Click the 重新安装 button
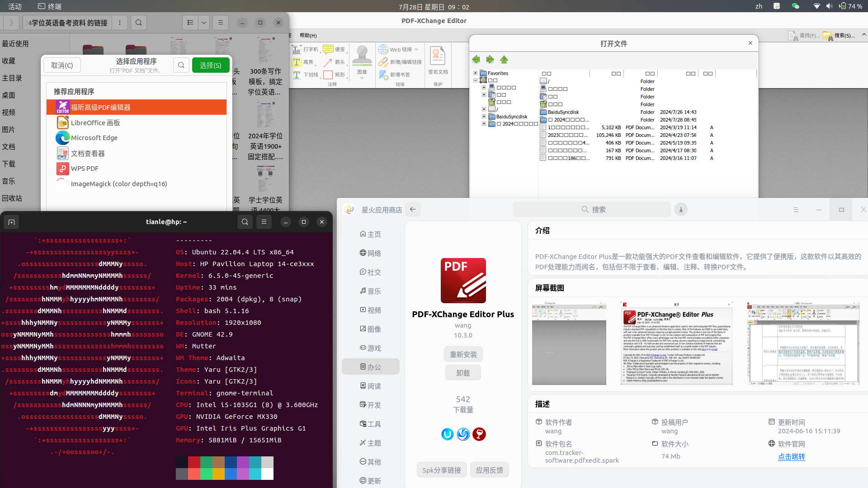The width and height of the screenshot is (868, 488). pos(463,354)
